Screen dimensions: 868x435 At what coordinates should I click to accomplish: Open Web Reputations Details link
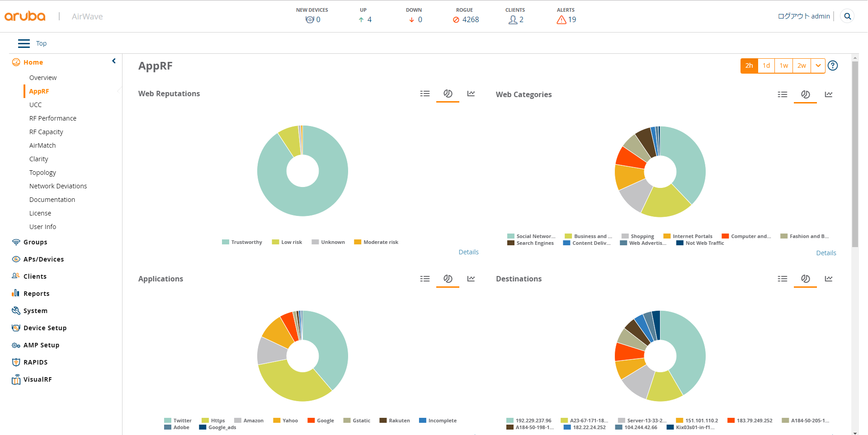pyautogui.click(x=468, y=252)
